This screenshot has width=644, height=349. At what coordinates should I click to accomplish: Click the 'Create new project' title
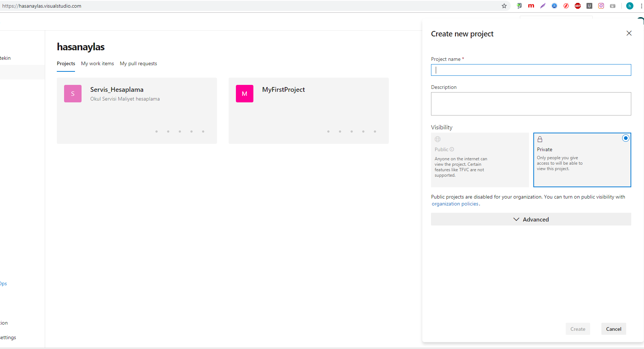tap(462, 34)
